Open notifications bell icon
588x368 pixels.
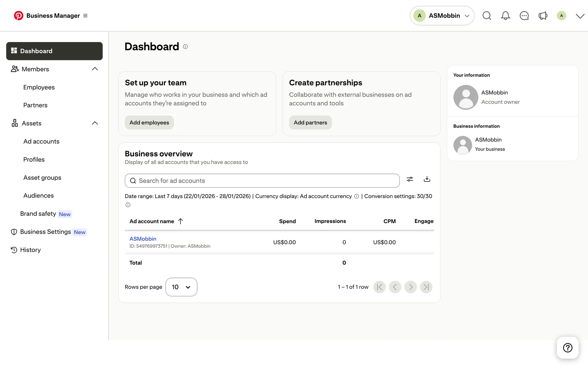tap(505, 16)
